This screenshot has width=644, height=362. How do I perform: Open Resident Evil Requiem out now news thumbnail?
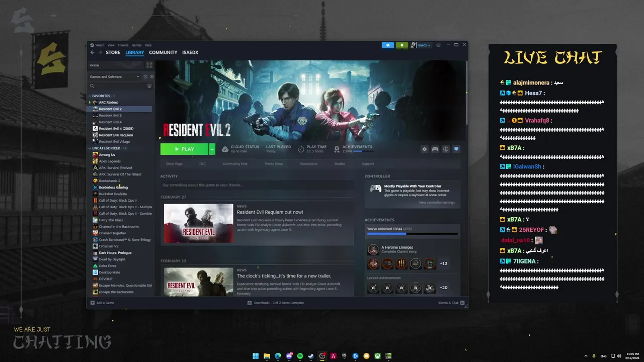click(198, 223)
